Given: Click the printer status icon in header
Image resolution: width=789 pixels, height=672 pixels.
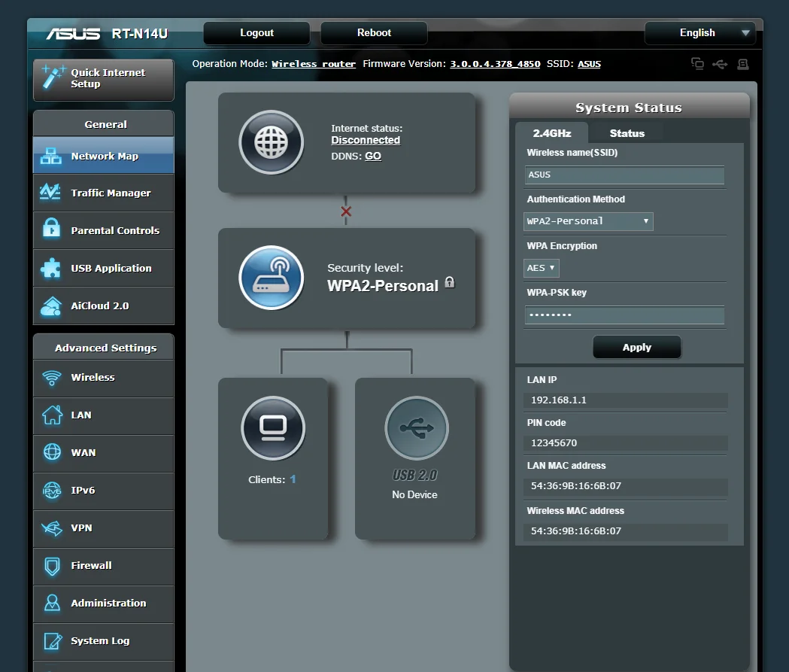Looking at the screenshot, I should coord(743,64).
